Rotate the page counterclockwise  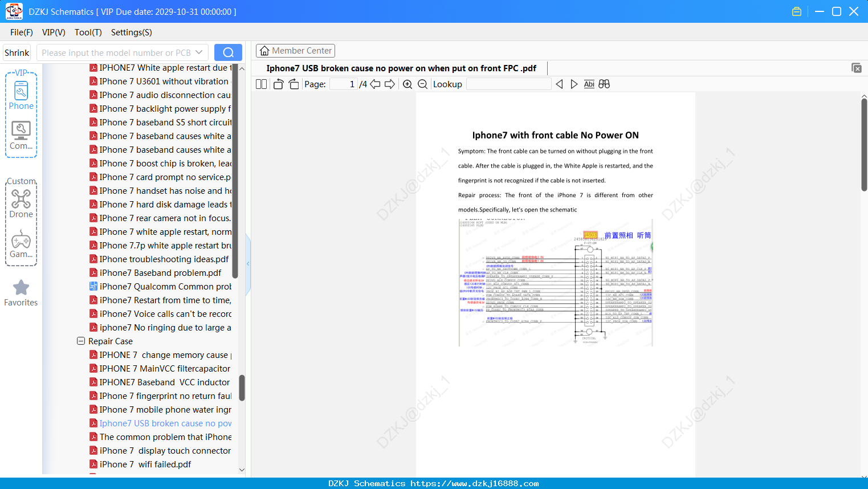tap(278, 84)
